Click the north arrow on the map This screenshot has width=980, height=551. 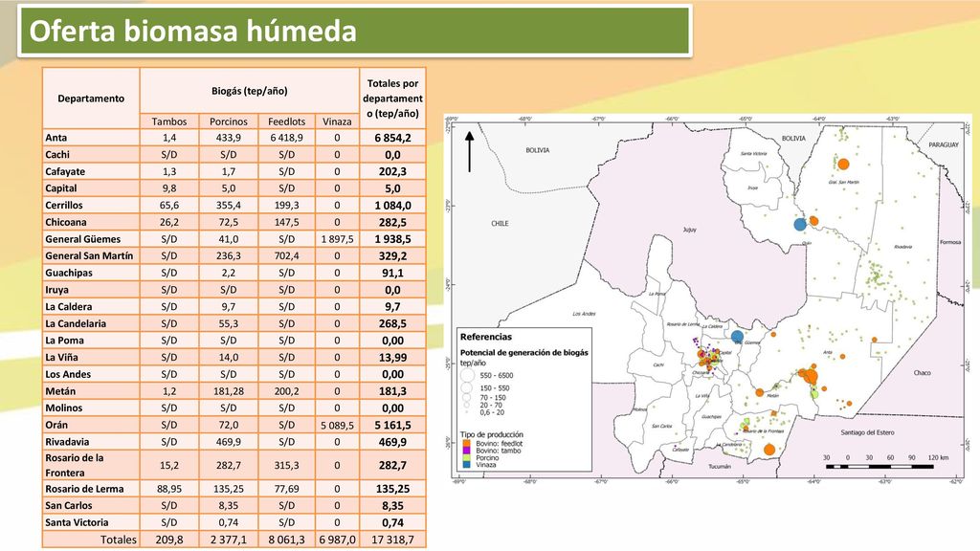tap(469, 152)
